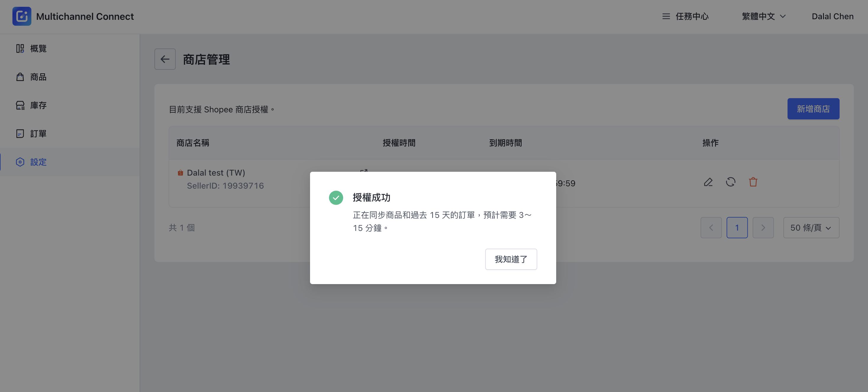
Task: Click the edit pencil icon for Dalal test
Action: 708,182
